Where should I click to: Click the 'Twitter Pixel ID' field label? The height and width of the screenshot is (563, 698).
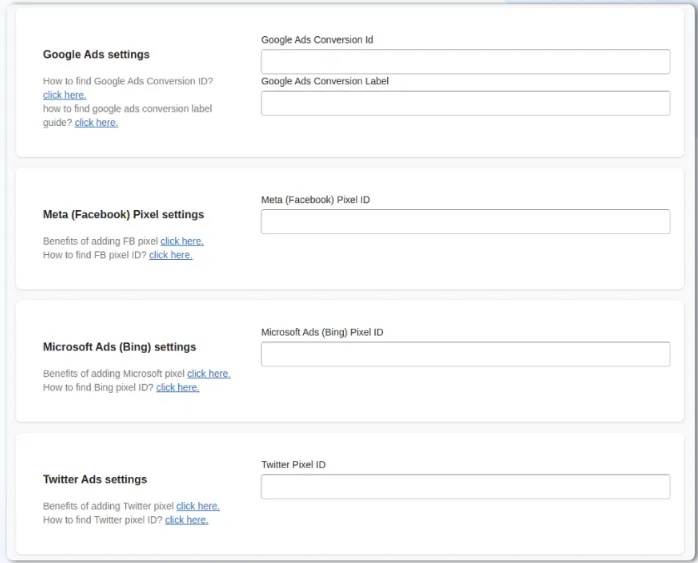(293, 465)
